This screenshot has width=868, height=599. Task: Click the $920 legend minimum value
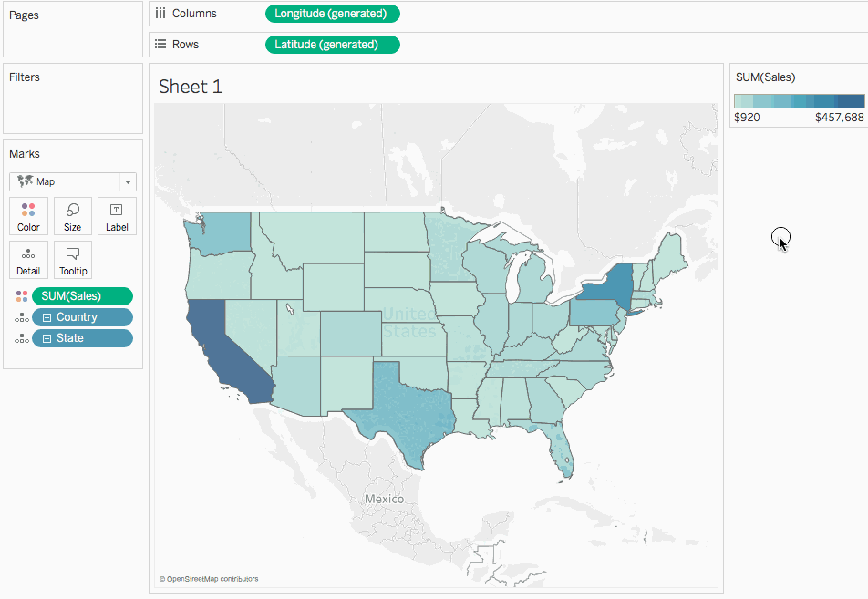(x=747, y=118)
